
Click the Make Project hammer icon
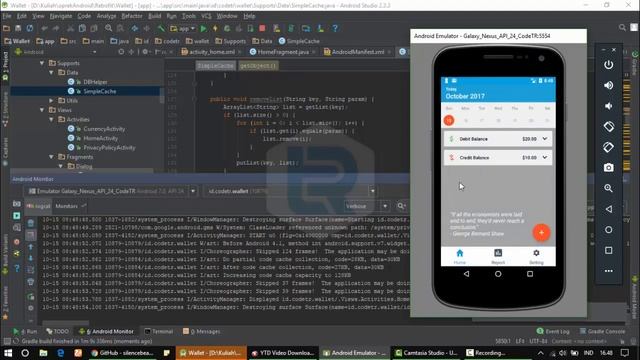coord(161,29)
